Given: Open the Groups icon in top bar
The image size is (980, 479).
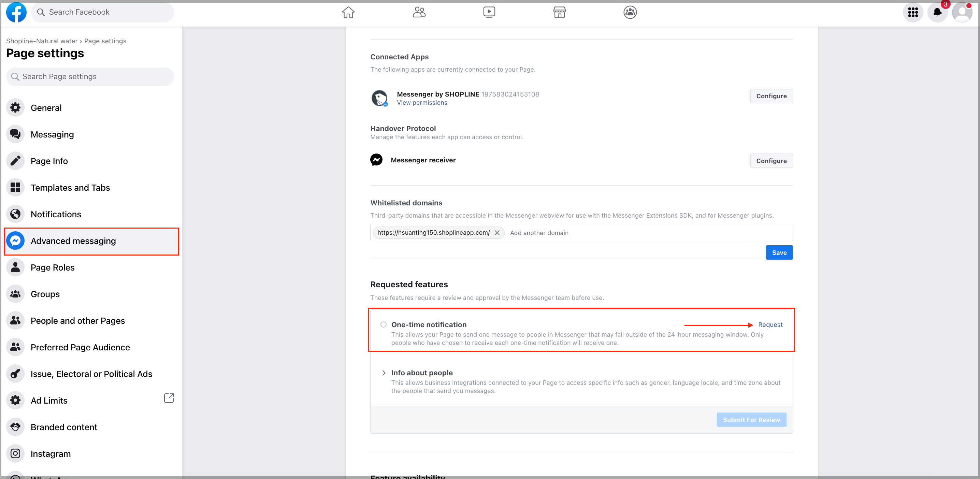Looking at the screenshot, I should [x=630, y=12].
